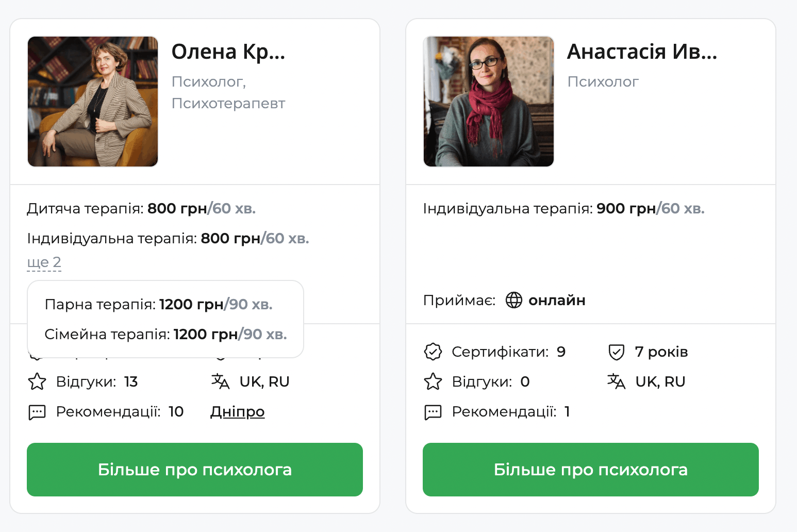Expand the ще 2 link to show more therapy prices
Screen dimensions: 797x532
point(44,262)
